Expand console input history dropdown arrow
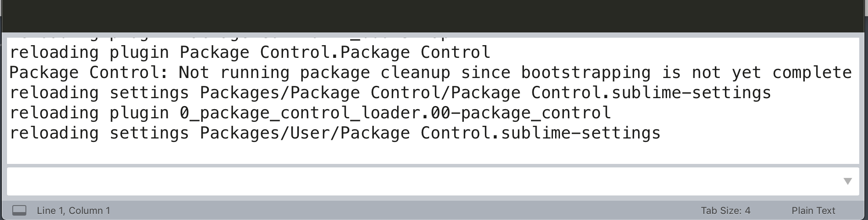Image resolution: width=868 pixels, height=220 pixels. (x=848, y=181)
